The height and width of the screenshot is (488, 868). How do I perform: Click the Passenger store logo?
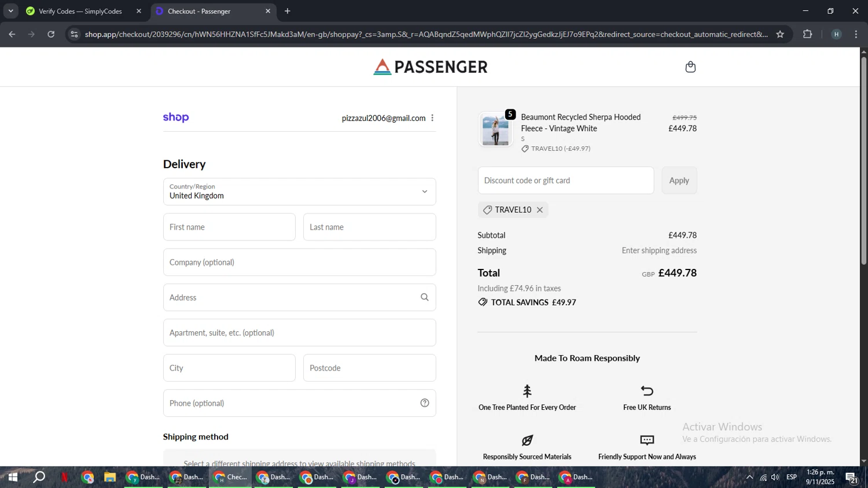coord(431,67)
